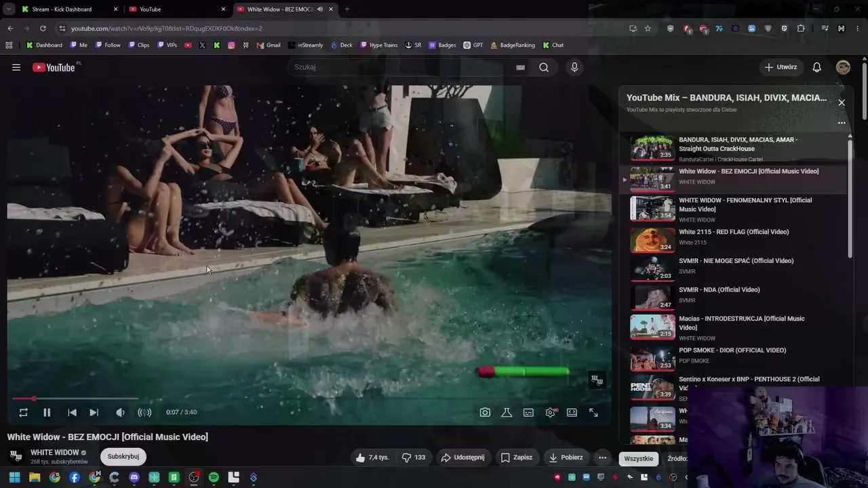Open the browser extensions puzzle icon

(801, 28)
